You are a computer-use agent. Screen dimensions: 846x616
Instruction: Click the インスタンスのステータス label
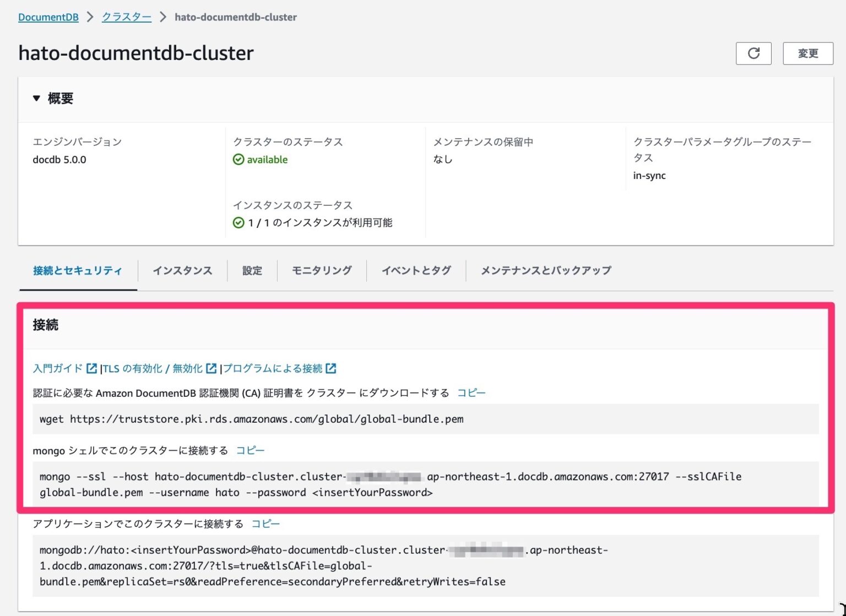click(293, 205)
